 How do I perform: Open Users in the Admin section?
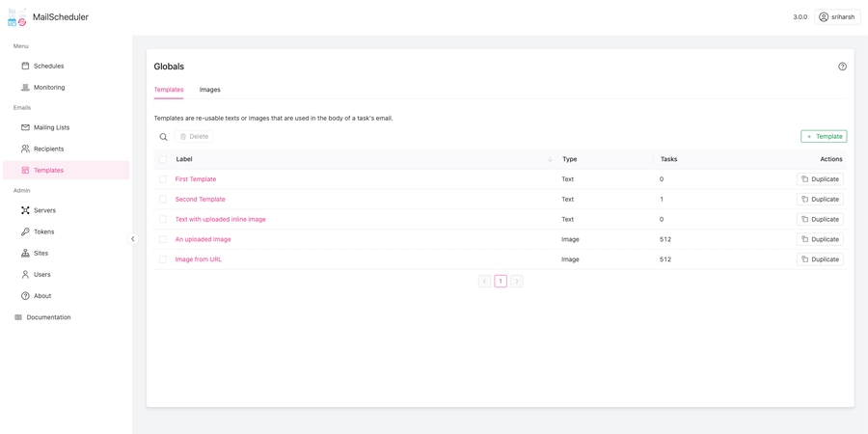[66, 275]
